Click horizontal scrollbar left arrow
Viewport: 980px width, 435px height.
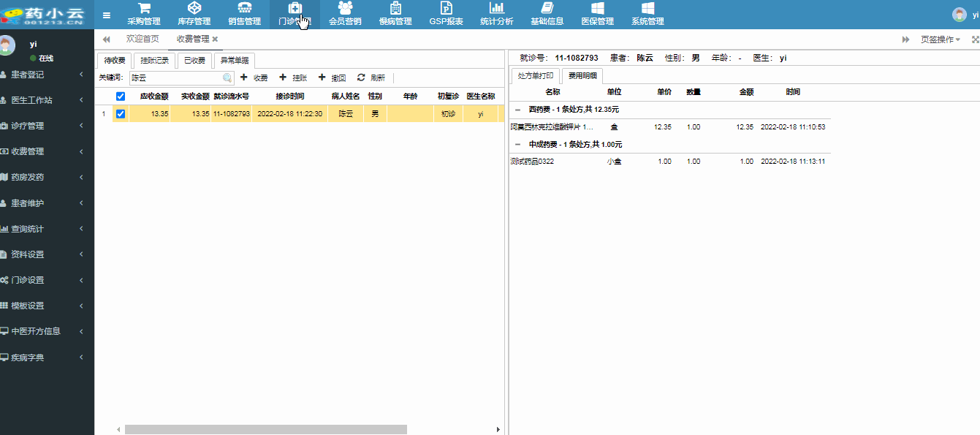[x=120, y=430]
